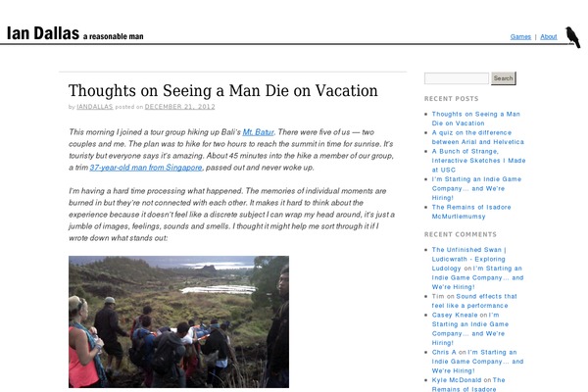Image resolution: width=588 pixels, height=392 pixels.
Task: Open the Games menu link
Action: coord(520,37)
